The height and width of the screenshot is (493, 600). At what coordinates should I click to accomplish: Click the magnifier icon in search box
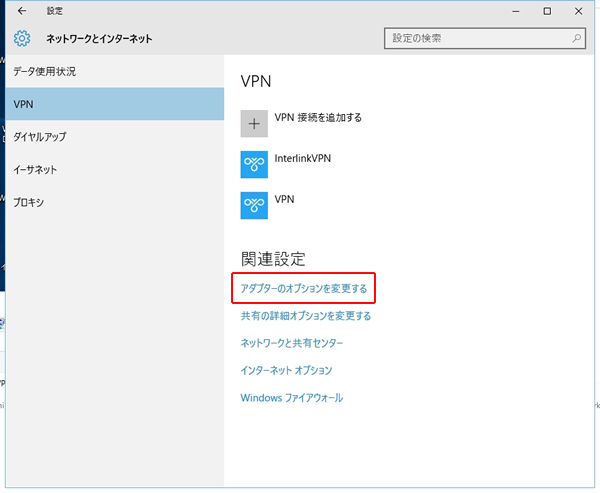pos(577,39)
